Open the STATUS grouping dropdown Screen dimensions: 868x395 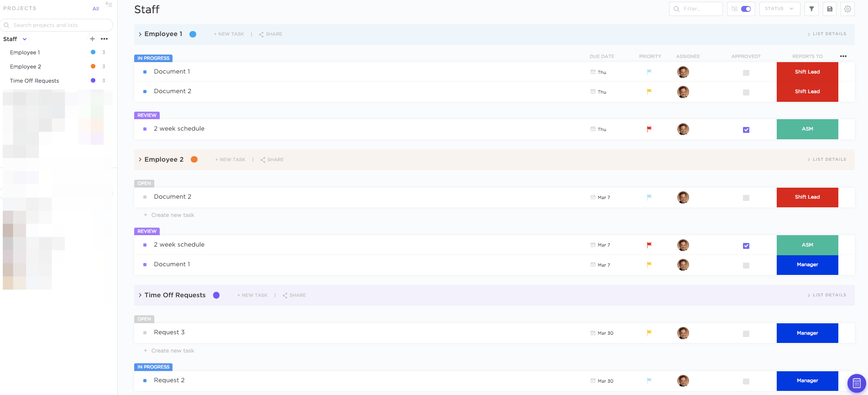(x=779, y=9)
